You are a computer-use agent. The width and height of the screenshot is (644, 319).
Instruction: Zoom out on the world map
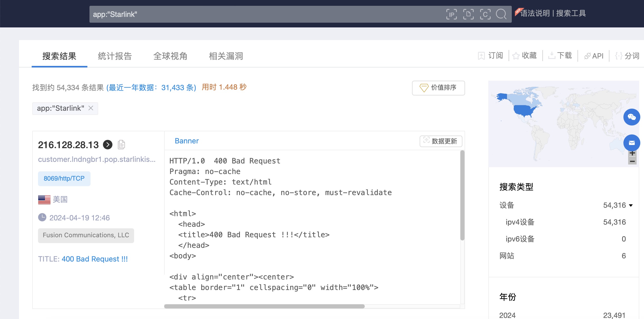(632, 161)
